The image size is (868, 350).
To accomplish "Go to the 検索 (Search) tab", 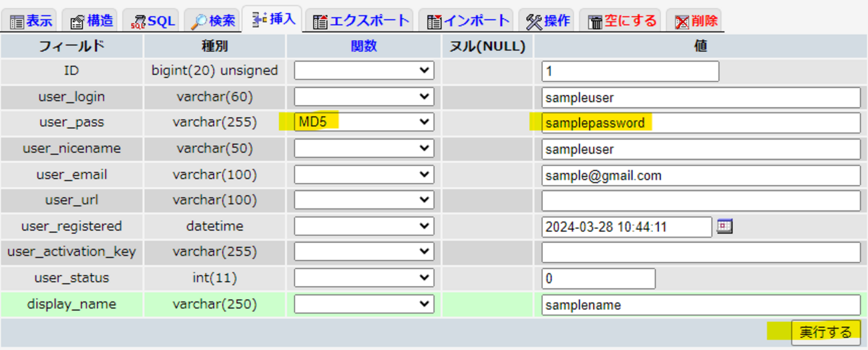I will [212, 21].
